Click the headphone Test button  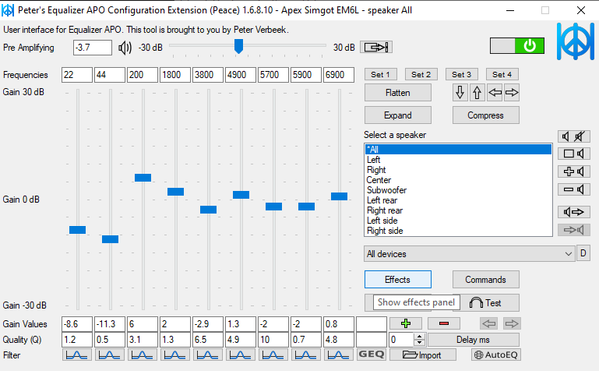pos(489,303)
